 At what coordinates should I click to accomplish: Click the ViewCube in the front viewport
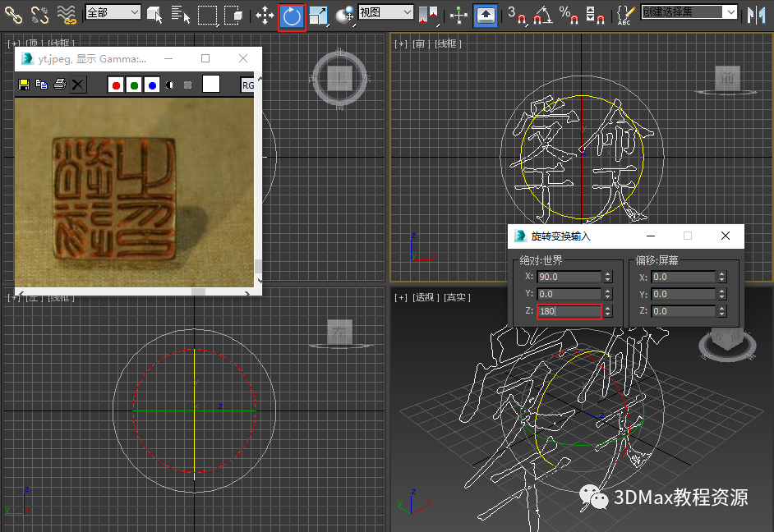point(728,79)
